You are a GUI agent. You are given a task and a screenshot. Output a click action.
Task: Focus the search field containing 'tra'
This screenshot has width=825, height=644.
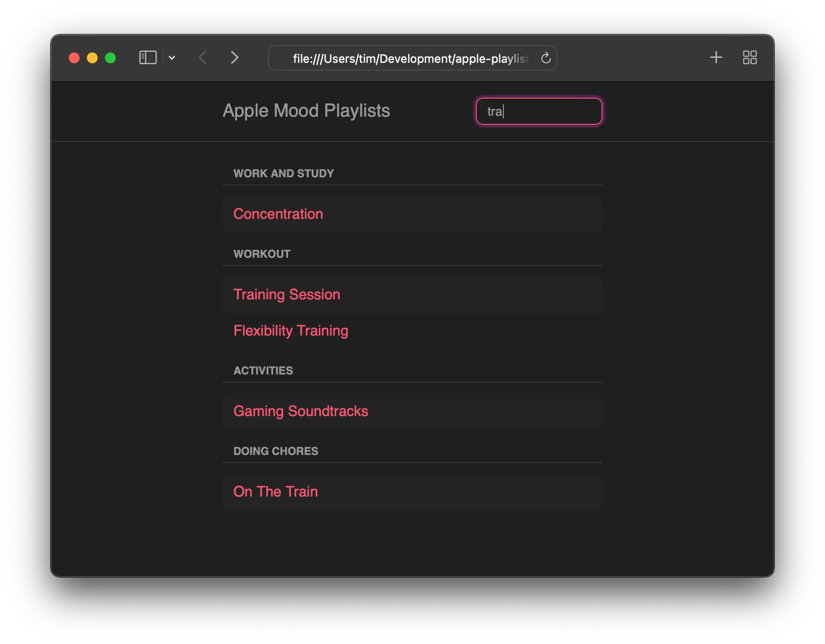click(x=539, y=111)
